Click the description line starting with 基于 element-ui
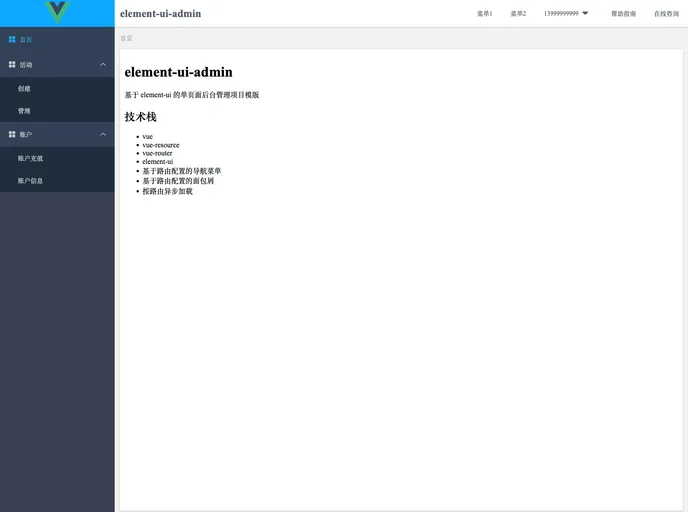The width and height of the screenshot is (688, 512). [192, 95]
